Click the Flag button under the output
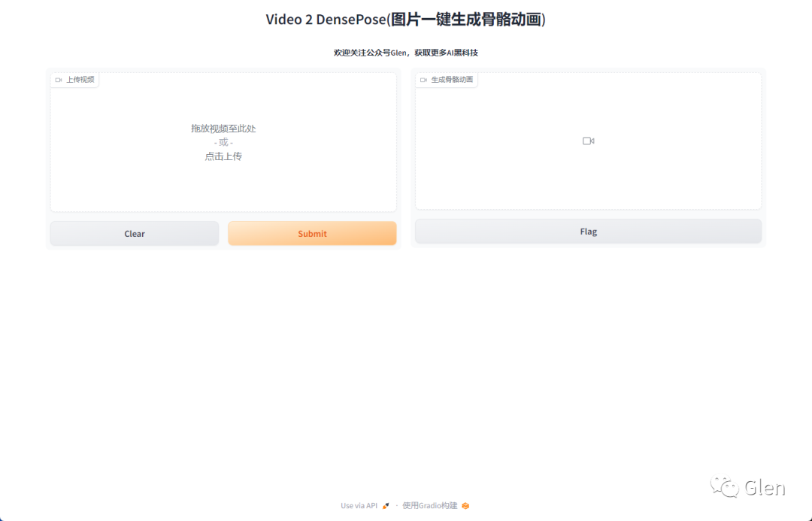Viewport: 812px width, 521px height. 588,231
